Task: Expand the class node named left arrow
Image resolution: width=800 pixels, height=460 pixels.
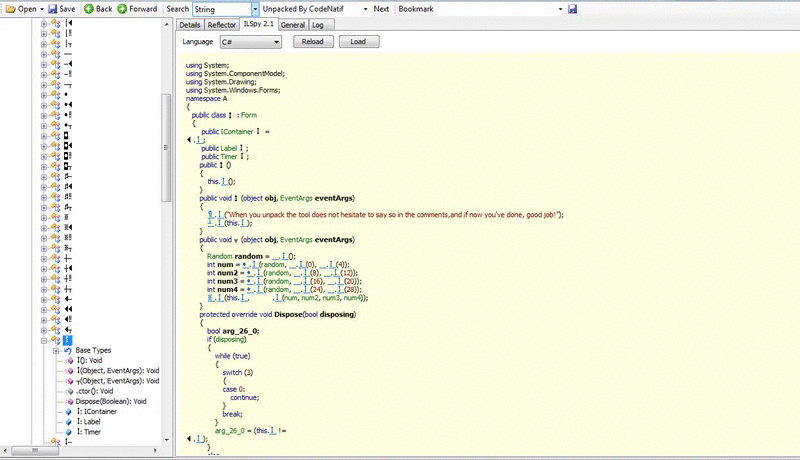Action: coord(44,299)
